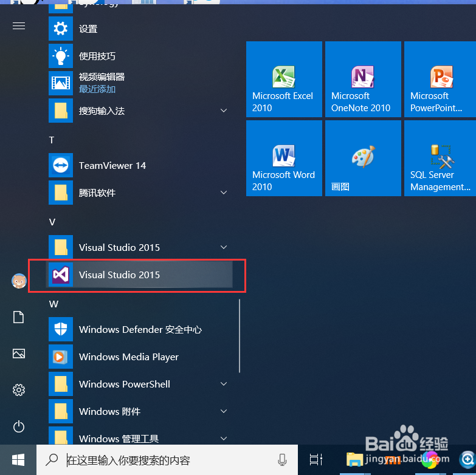Select Windows Media Player label

[x=129, y=357]
